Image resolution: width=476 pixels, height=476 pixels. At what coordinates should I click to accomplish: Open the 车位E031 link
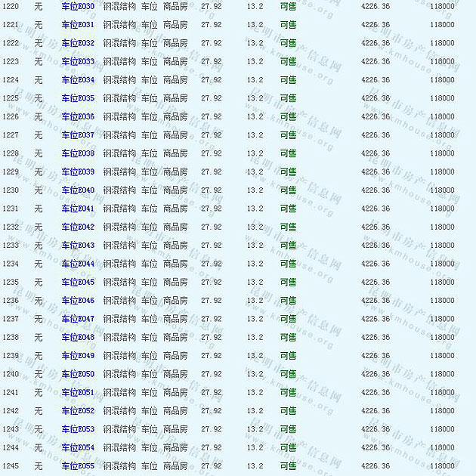(x=78, y=25)
